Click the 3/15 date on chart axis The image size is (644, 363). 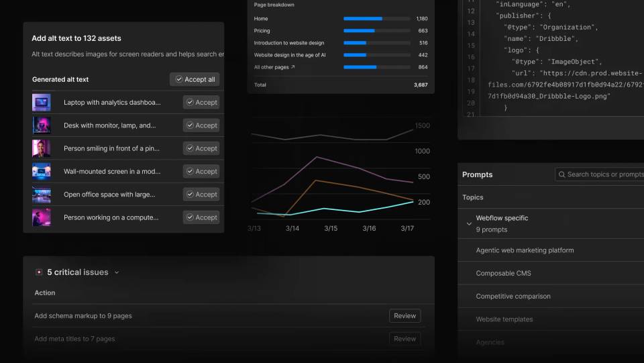(331, 228)
